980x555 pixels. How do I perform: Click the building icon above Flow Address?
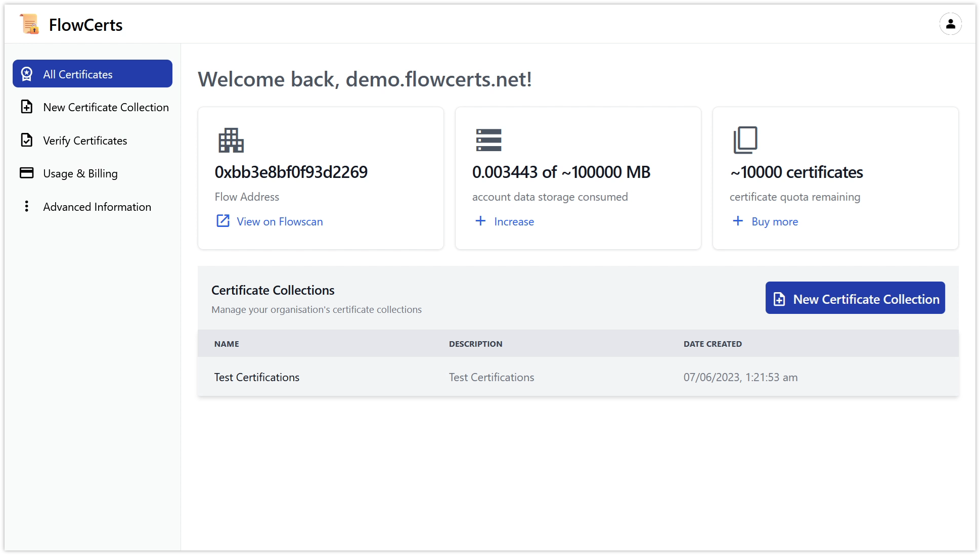pyautogui.click(x=231, y=140)
